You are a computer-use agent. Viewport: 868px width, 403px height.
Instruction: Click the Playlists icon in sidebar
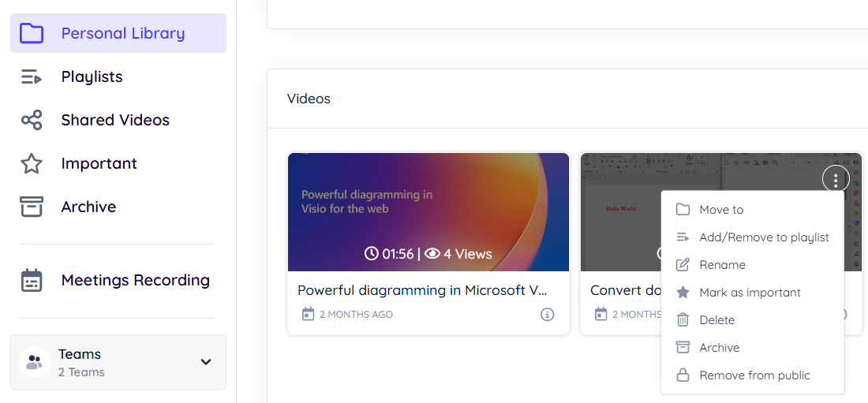pos(32,77)
